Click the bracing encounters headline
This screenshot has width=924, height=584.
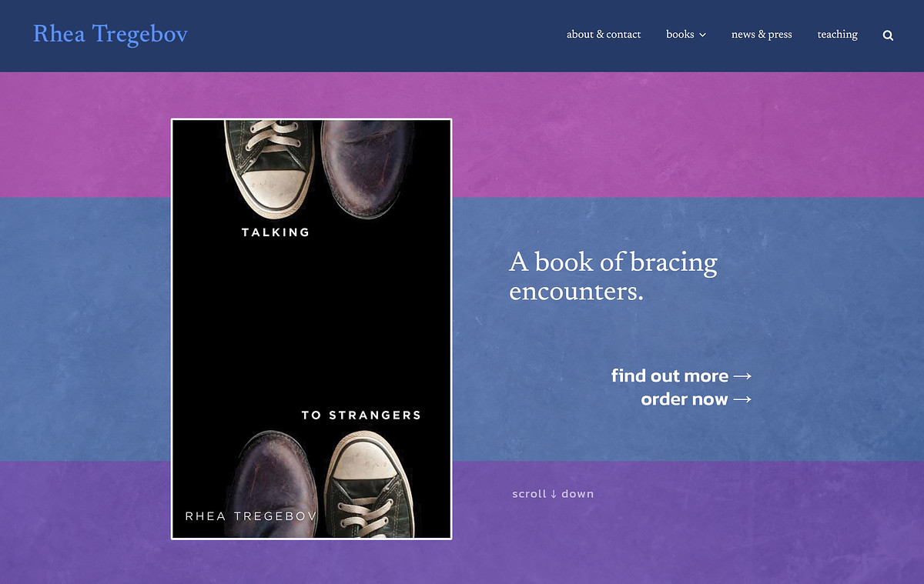[613, 276]
